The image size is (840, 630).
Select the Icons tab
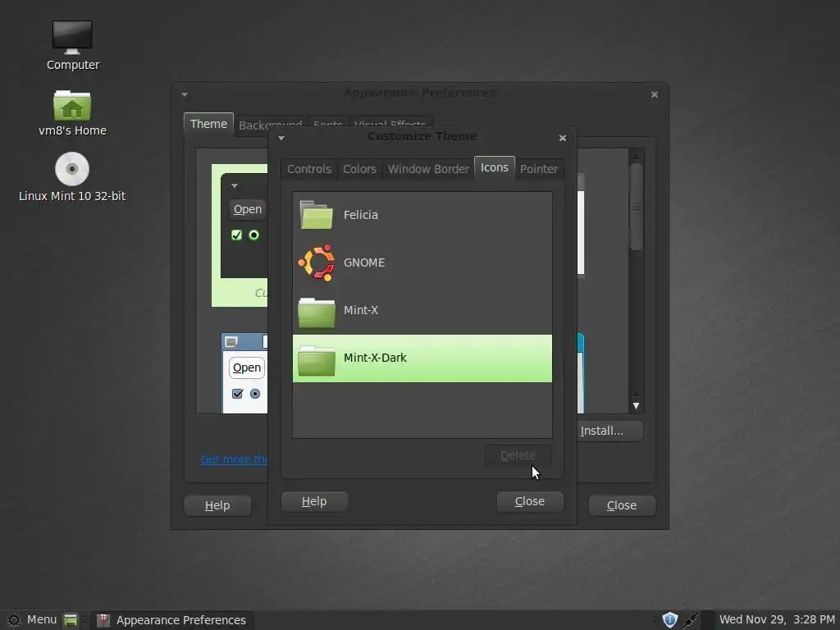pyautogui.click(x=495, y=167)
